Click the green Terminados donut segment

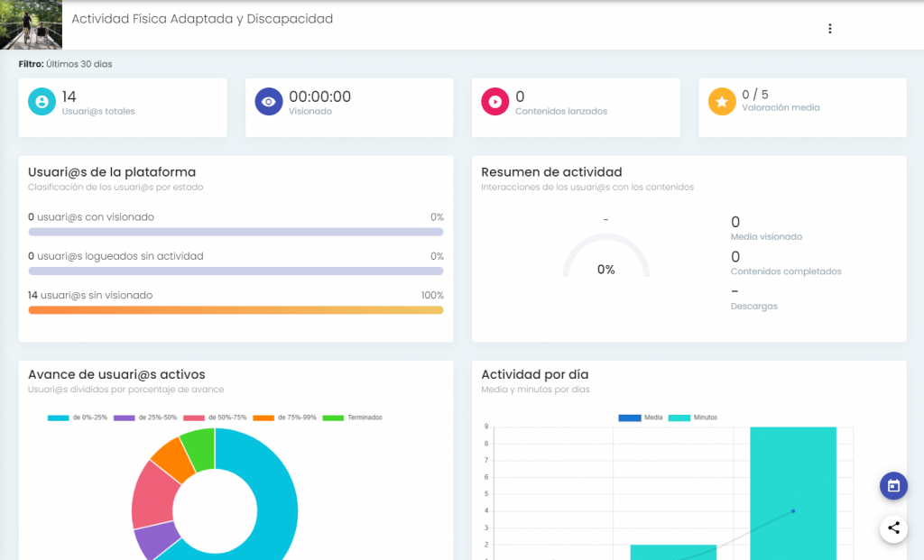[199, 449]
